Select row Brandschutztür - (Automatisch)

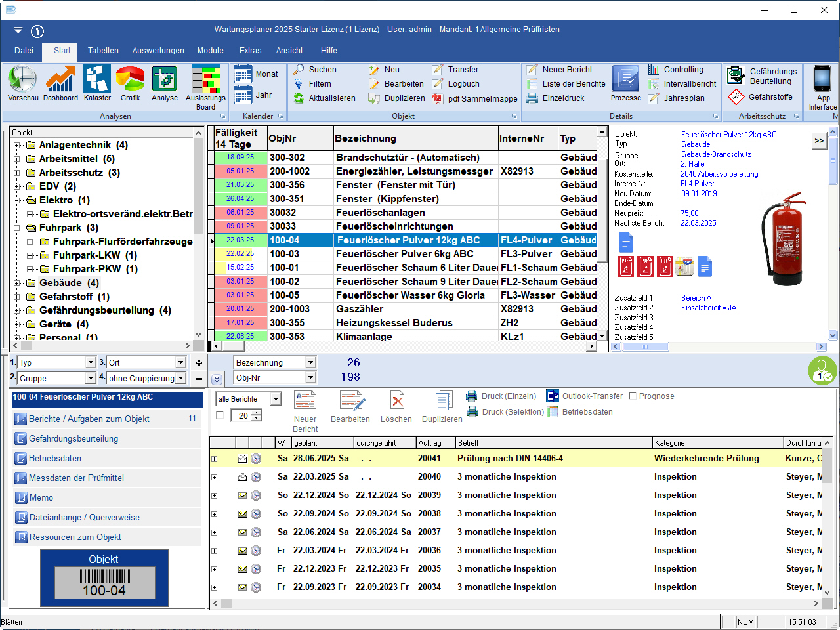[406, 157]
